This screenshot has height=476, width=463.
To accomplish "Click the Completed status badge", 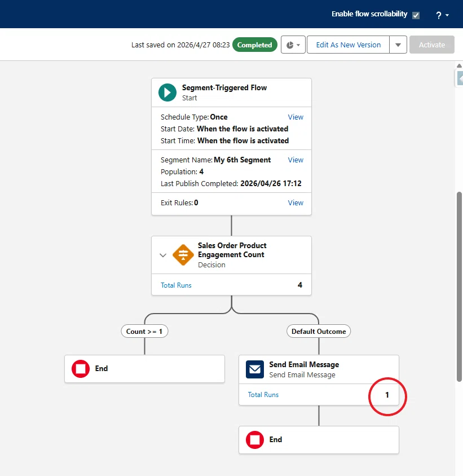I will (255, 45).
